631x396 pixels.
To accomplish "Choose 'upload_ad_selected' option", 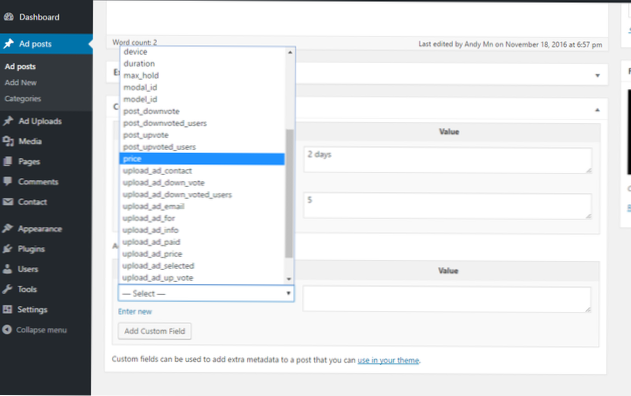I will coord(202,266).
